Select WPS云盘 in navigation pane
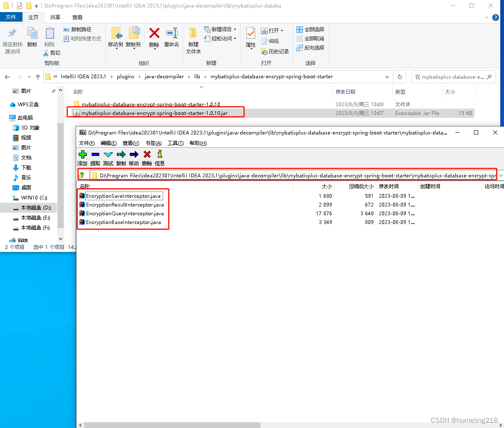This screenshot has width=504, height=428. tap(28, 105)
